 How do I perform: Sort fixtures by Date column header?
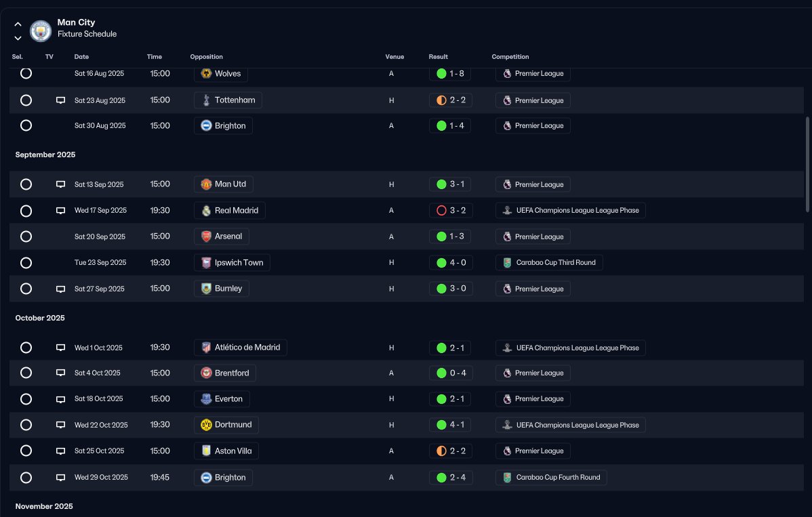(x=81, y=57)
